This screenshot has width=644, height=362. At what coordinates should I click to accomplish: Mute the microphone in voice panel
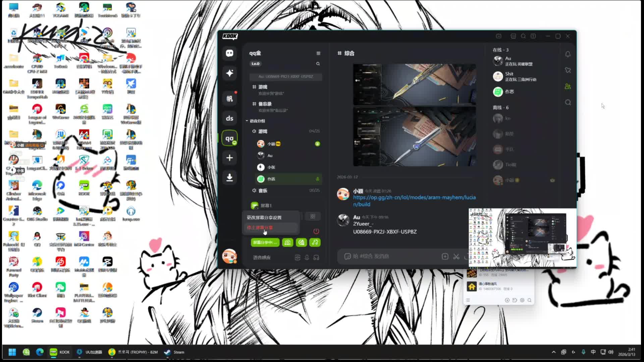(x=307, y=257)
